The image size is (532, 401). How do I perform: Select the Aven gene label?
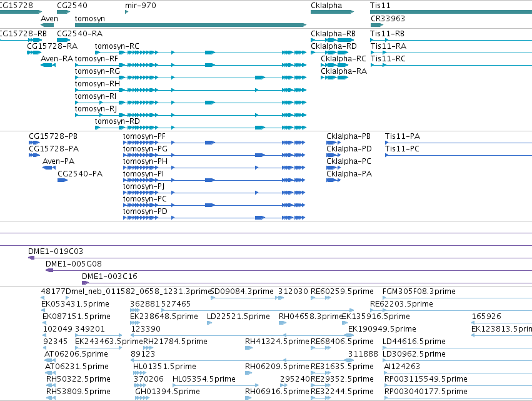pyautogui.click(x=49, y=19)
